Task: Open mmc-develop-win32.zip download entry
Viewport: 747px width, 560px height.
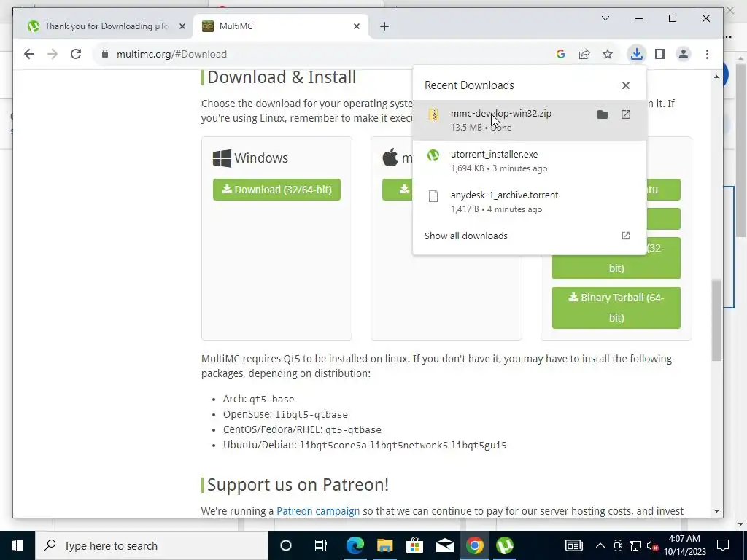Action: point(530,120)
